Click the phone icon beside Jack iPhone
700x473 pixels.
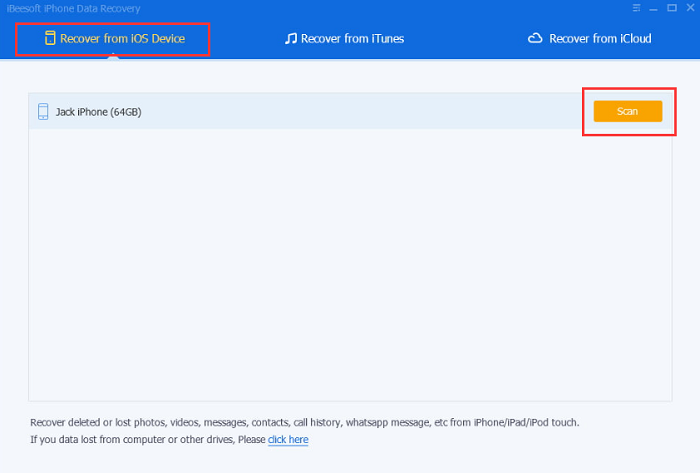tap(42, 112)
